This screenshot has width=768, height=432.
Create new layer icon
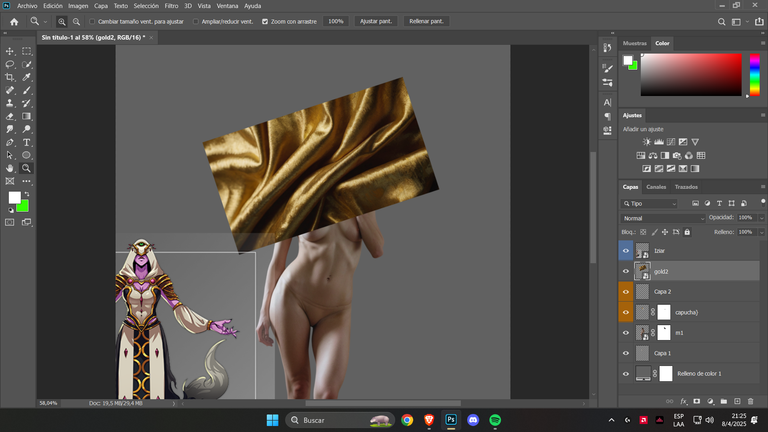[x=737, y=401]
